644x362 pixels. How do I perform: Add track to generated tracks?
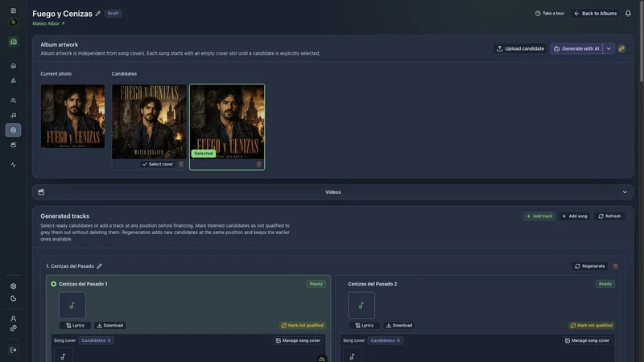point(539,216)
